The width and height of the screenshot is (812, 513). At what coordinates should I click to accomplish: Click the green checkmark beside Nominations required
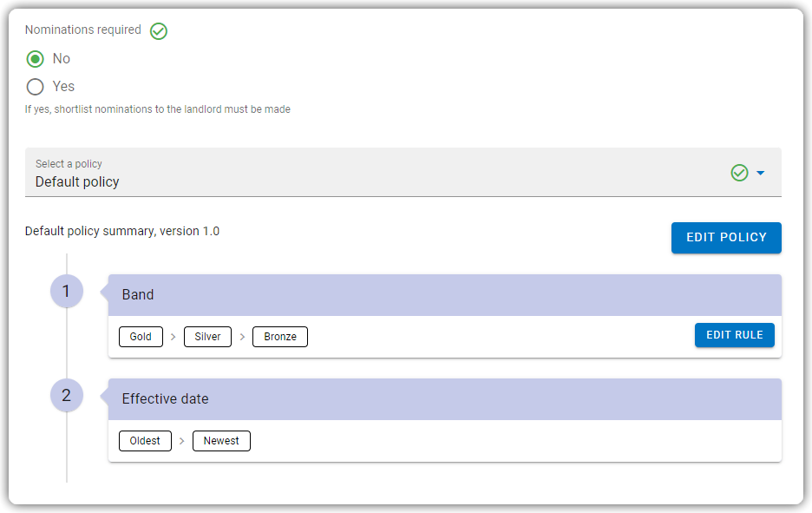[159, 31]
